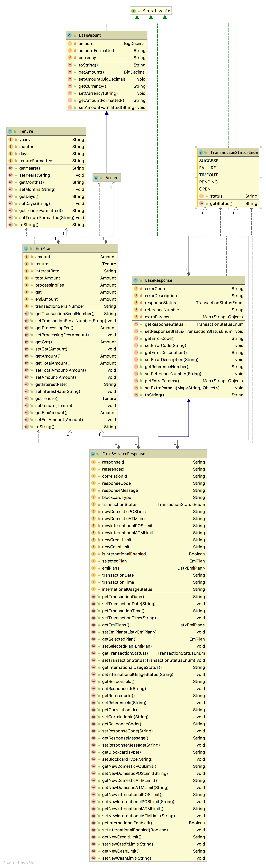
Task: Click the class icon beside Tenure
Action: 10,131
